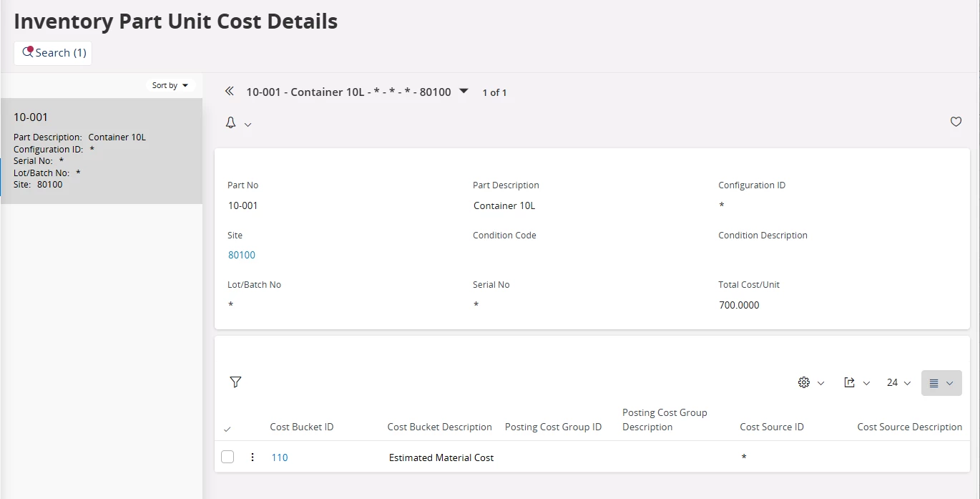Change the list view layout icon
980x499 pixels.
point(934,383)
